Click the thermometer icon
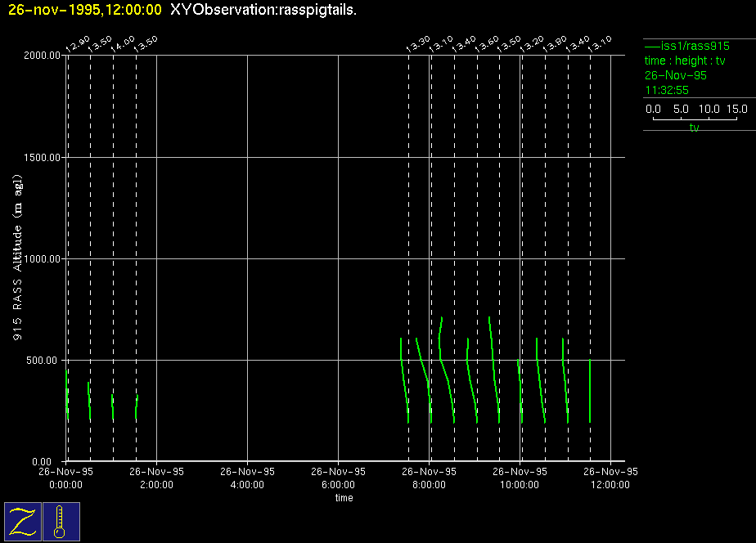The width and height of the screenshot is (756, 543). [61, 521]
